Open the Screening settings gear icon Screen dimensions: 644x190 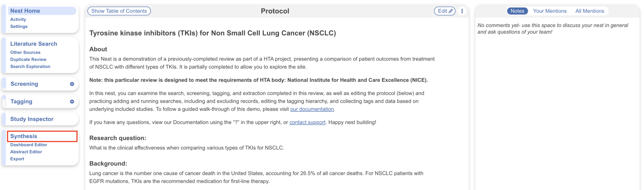(x=72, y=84)
